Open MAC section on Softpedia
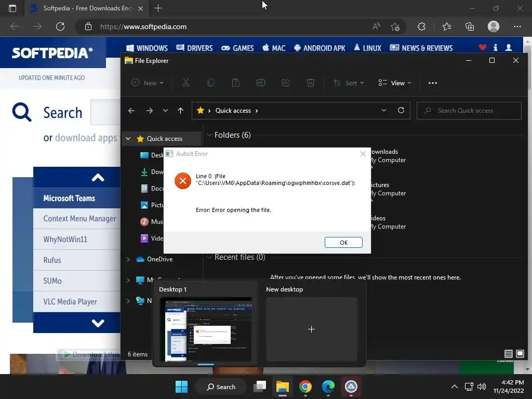 [274, 48]
